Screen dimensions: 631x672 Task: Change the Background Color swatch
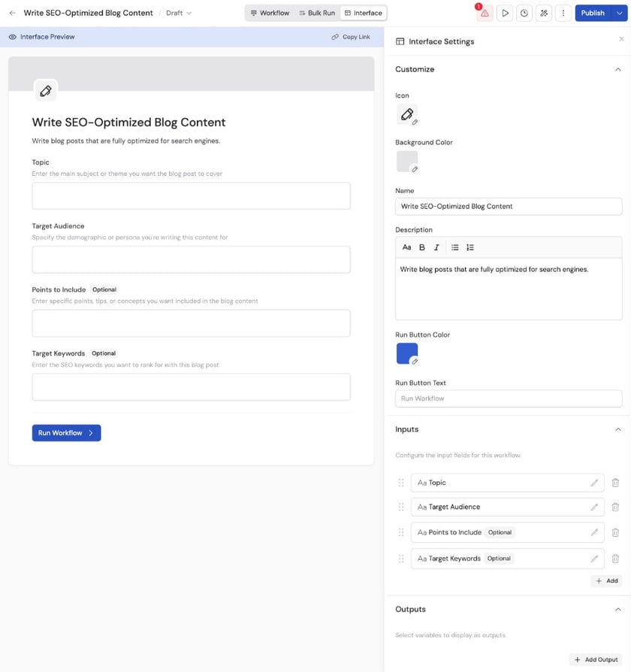pyautogui.click(x=407, y=162)
